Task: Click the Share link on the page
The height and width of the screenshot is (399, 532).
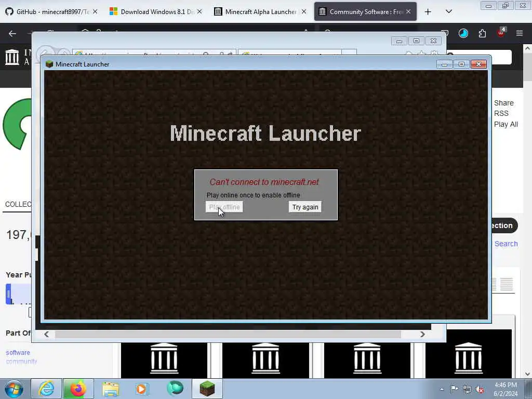Action: point(503,103)
